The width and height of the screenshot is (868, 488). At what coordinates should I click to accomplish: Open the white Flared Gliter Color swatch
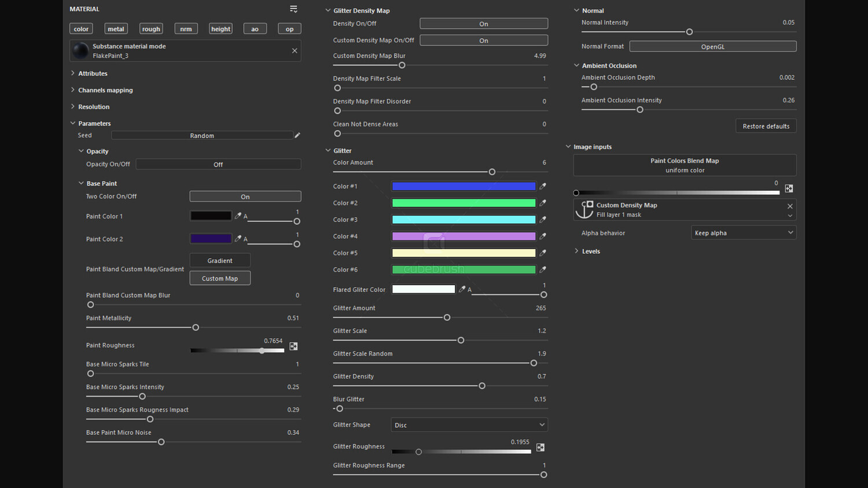coord(424,289)
